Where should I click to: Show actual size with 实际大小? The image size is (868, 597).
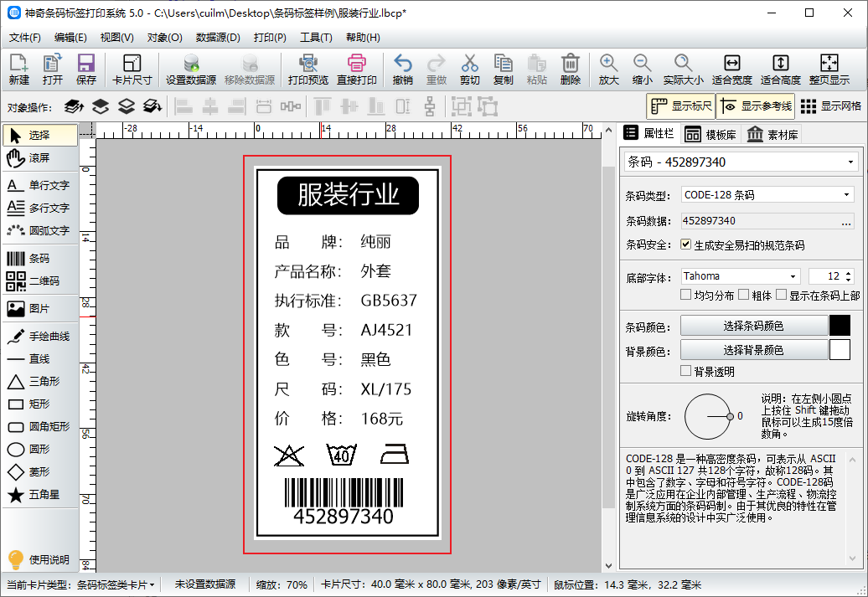[x=683, y=69]
